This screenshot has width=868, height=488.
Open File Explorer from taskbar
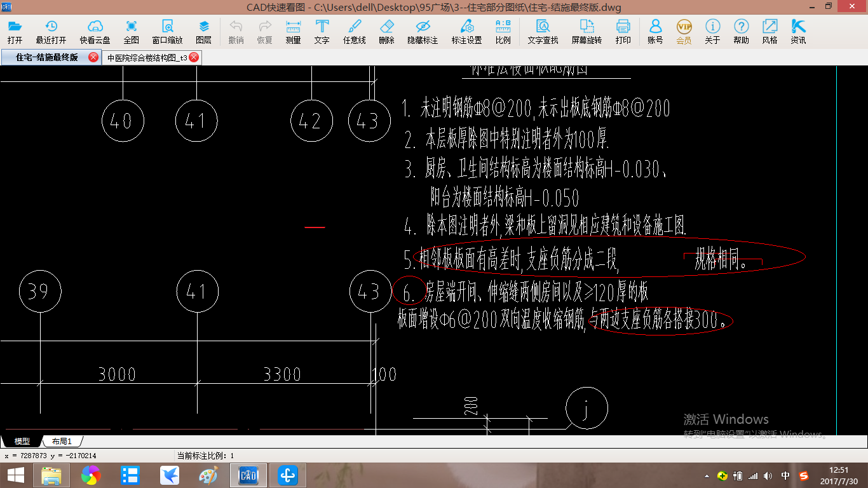pos(51,475)
